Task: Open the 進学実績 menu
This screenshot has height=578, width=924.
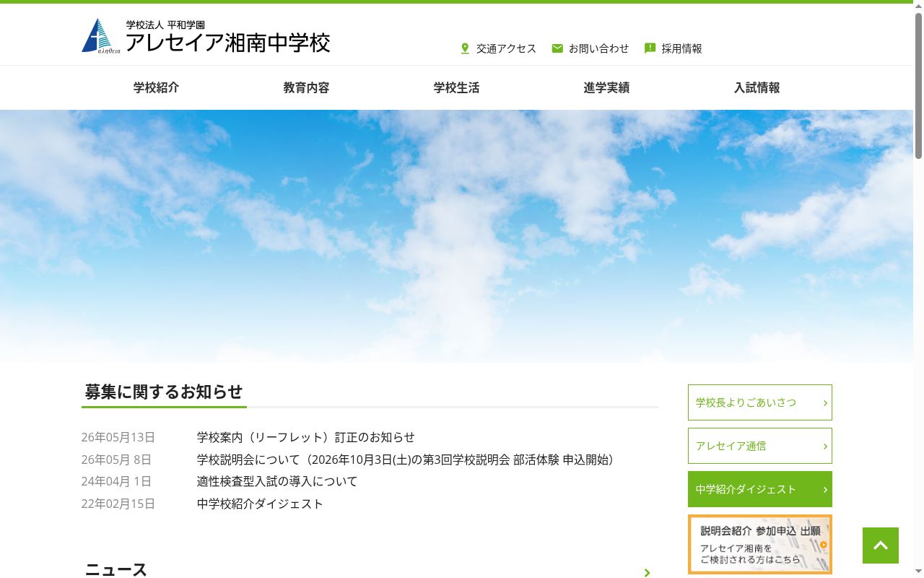Action: point(606,87)
